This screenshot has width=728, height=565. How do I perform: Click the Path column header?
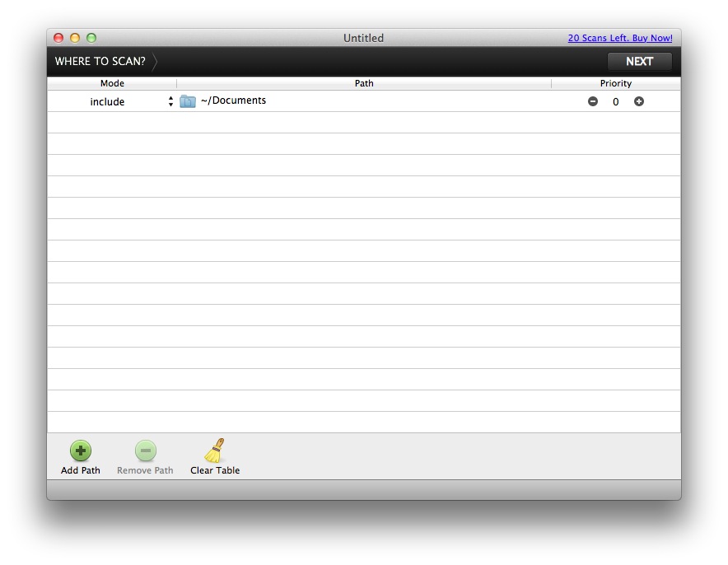pyautogui.click(x=364, y=83)
